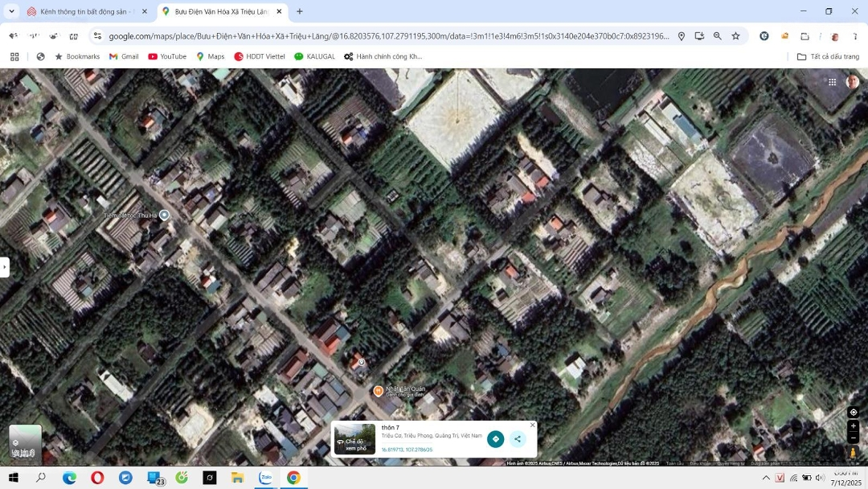This screenshot has height=489, width=868.
Task: Click Nhật Tân Quán restaurant marker
Action: 378,391
